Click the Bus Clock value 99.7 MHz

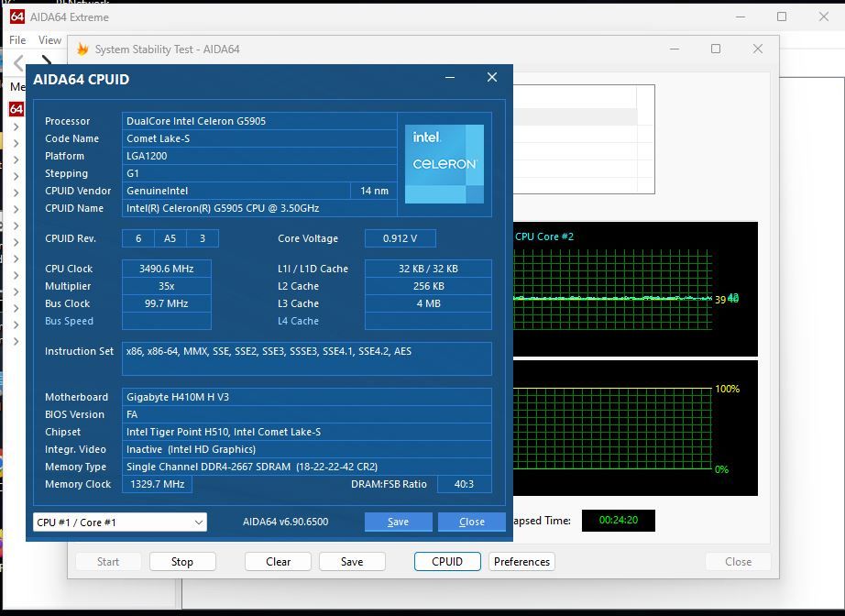point(167,303)
